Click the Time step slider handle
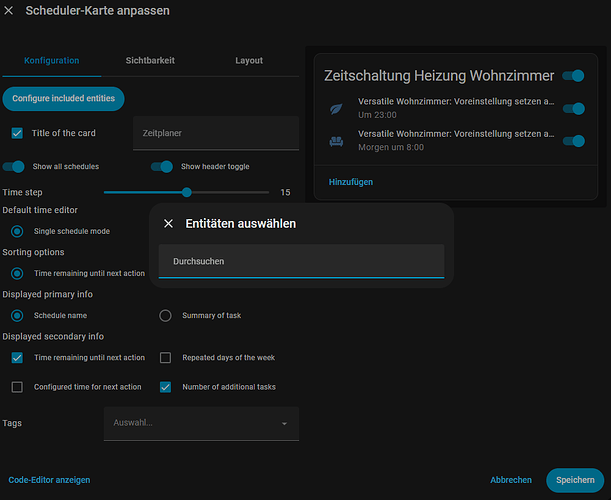Image resolution: width=611 pixels, height=500 pixels. (186, 192)
